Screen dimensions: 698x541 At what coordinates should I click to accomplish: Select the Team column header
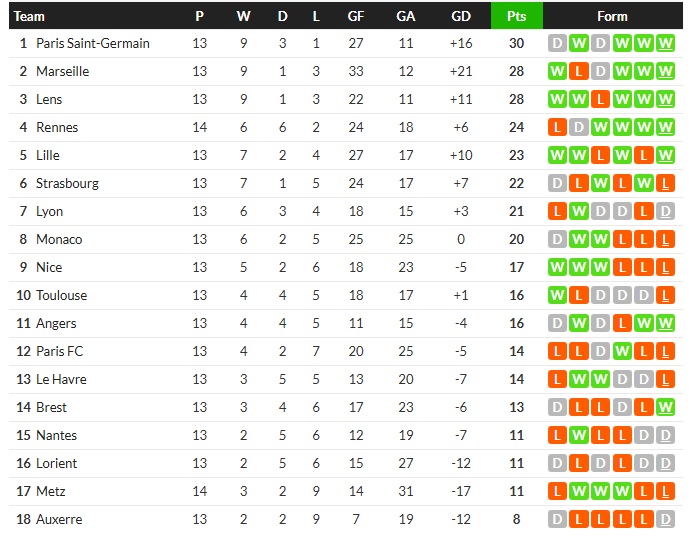point(30,16)
